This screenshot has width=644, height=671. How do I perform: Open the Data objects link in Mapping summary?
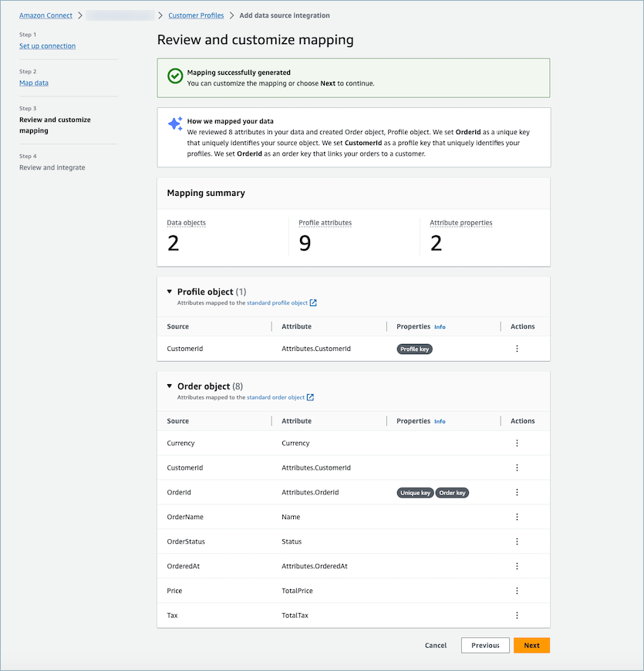point(186,223)
